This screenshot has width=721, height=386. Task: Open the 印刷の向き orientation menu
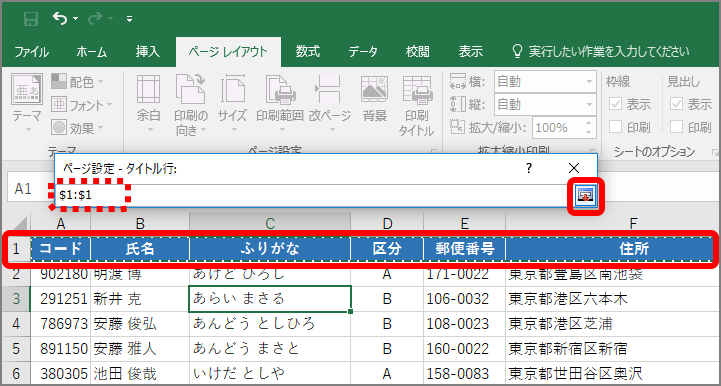point(191,104)
